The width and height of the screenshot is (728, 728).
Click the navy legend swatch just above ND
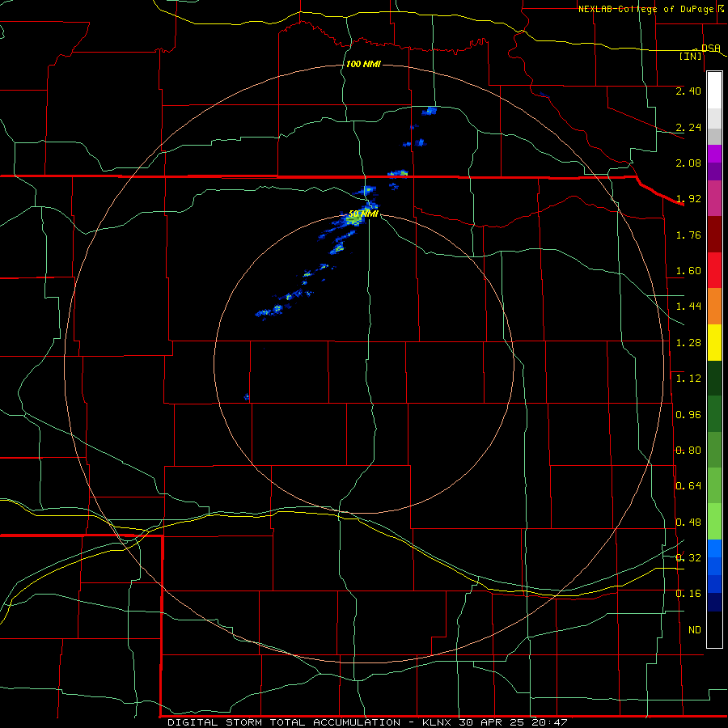coord(714,602)
